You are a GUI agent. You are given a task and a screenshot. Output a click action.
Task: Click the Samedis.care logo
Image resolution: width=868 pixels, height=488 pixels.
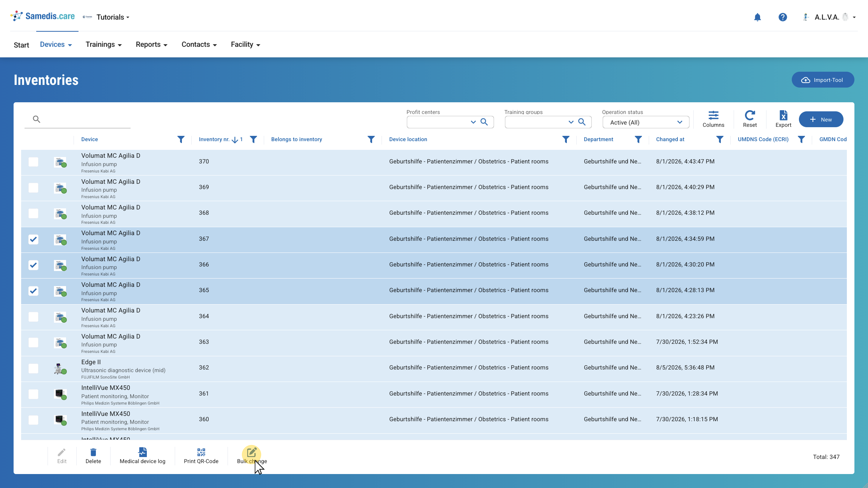43,16
